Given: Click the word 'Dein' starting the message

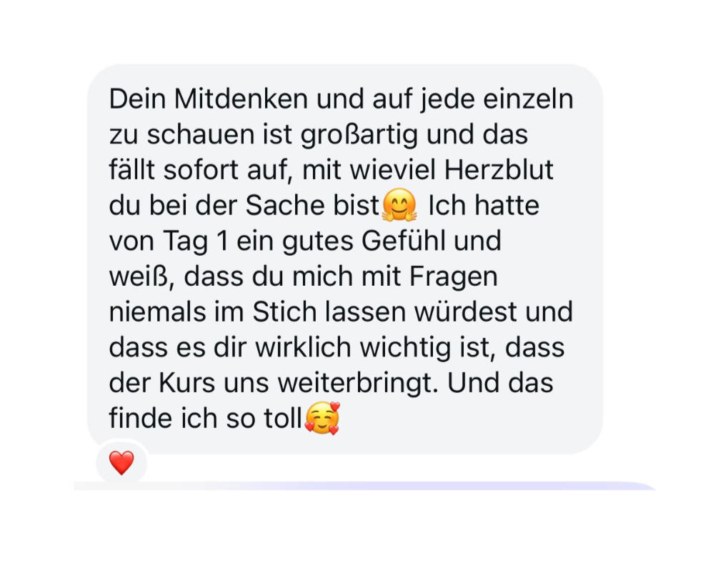Looking at the screenshot, I should [137, 99].
